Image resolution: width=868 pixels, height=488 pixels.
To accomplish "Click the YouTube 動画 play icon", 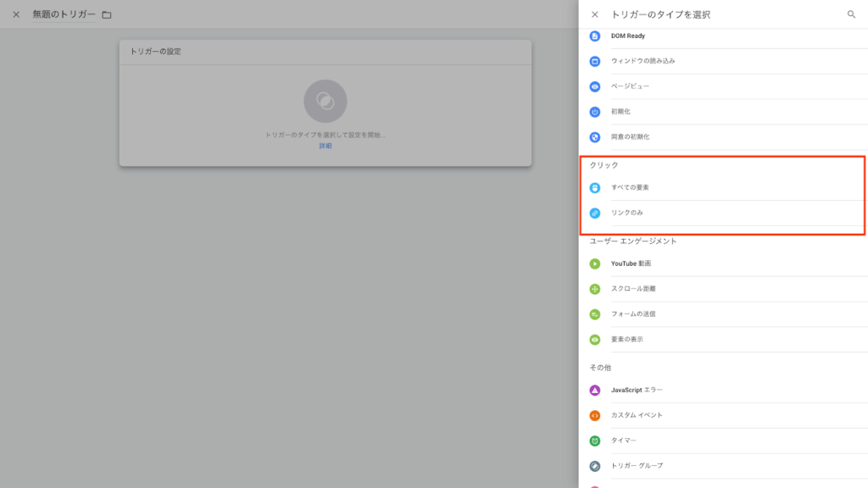I will tap(595, 263).
